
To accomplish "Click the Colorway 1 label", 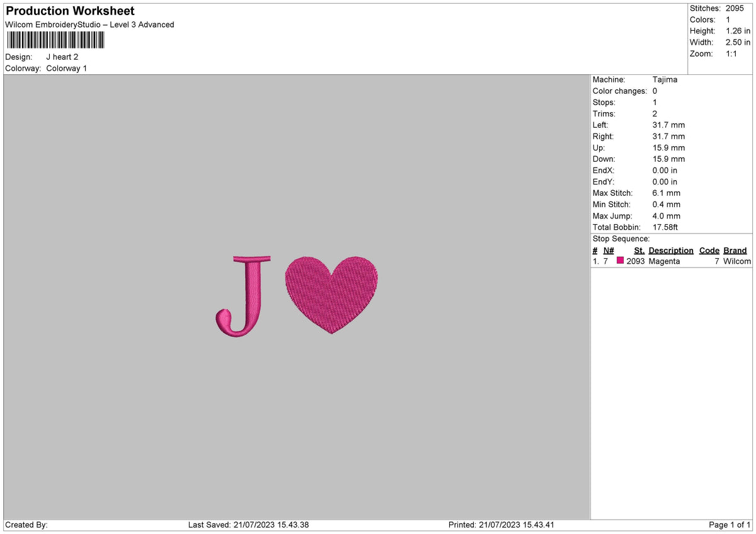I will 66,68.
